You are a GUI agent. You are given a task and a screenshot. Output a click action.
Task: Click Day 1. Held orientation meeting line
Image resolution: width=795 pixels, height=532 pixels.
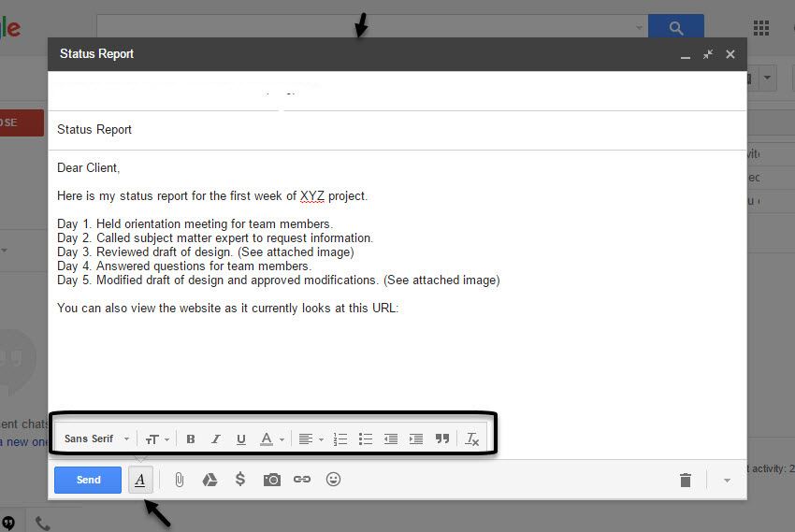coord(195,224)
